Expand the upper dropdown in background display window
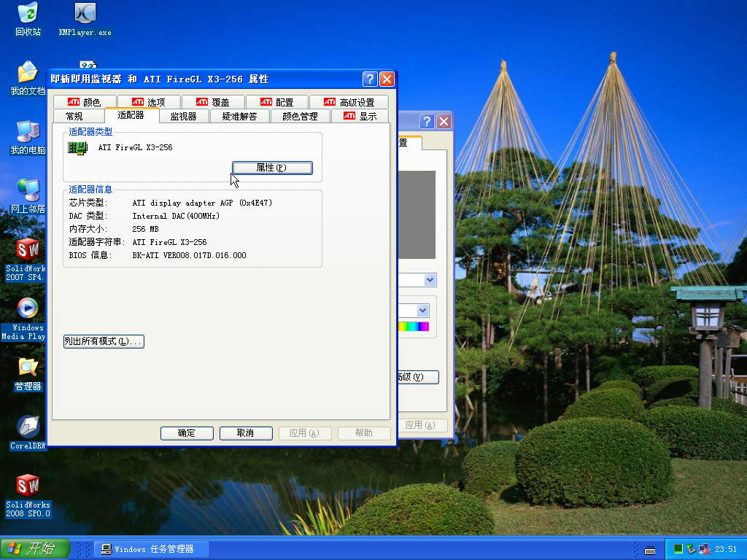The width and height of the screenshot is (747, 560). point(430,280)
